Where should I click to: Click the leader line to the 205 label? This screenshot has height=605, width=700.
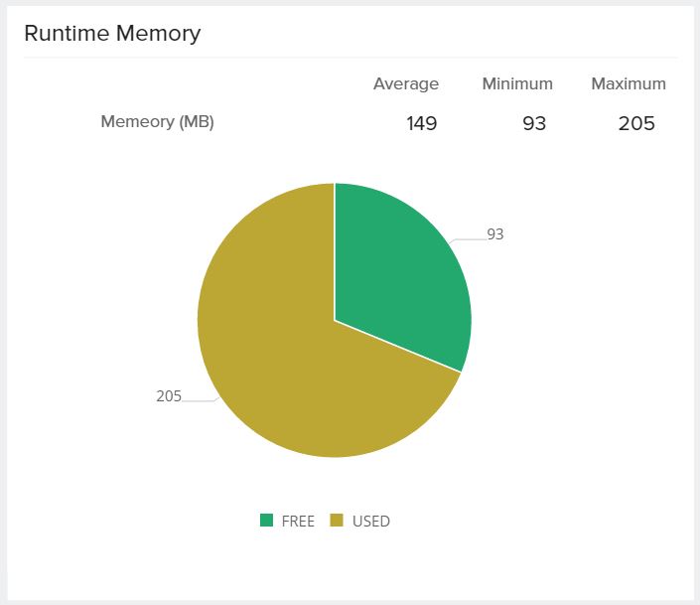click(x=199, y=400)
